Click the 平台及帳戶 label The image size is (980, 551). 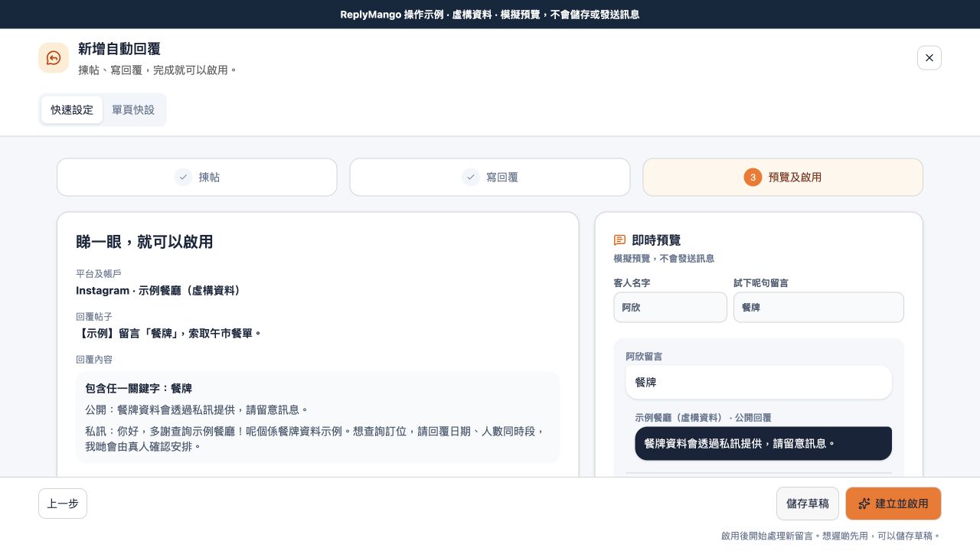point(99,274)
